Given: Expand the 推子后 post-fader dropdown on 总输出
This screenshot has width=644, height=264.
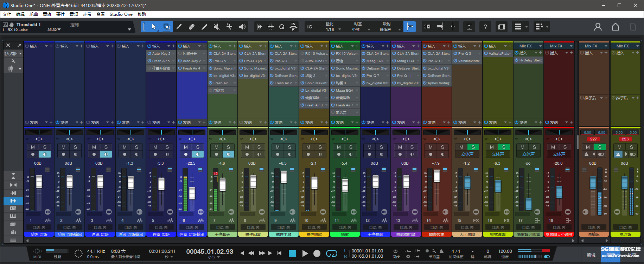Looking at the screenshot, I should click(601, 98).
